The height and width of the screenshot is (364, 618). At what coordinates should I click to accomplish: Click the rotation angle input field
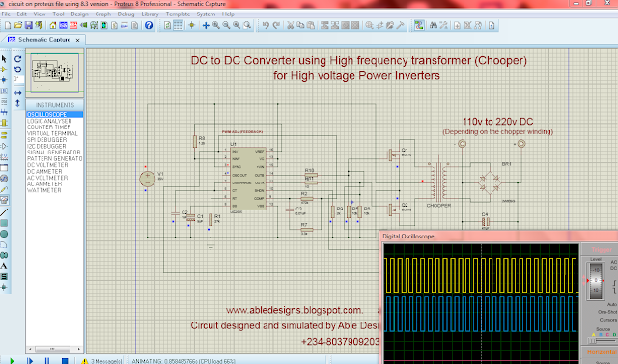point(18,79)
